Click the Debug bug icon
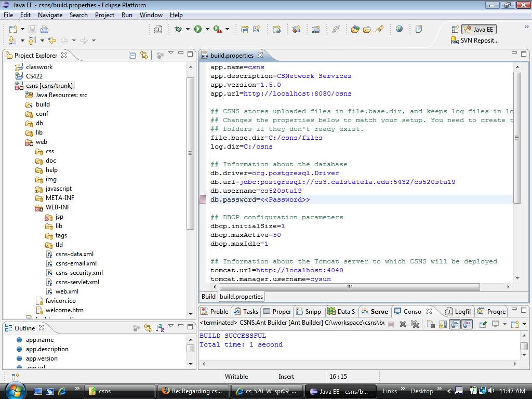 [179, 30]
